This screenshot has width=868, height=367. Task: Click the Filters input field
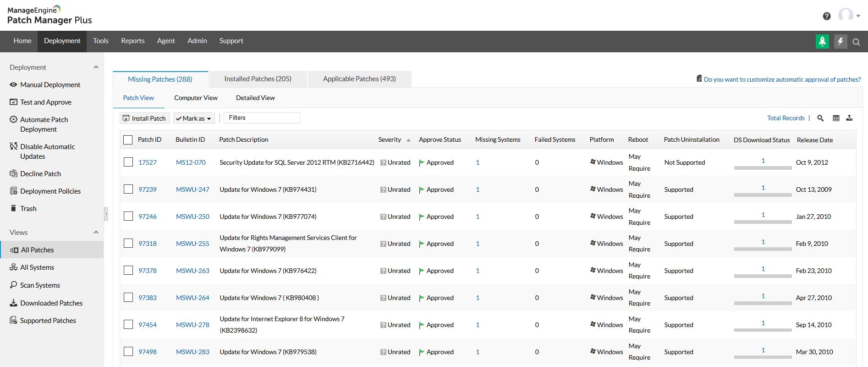(262, 118)
